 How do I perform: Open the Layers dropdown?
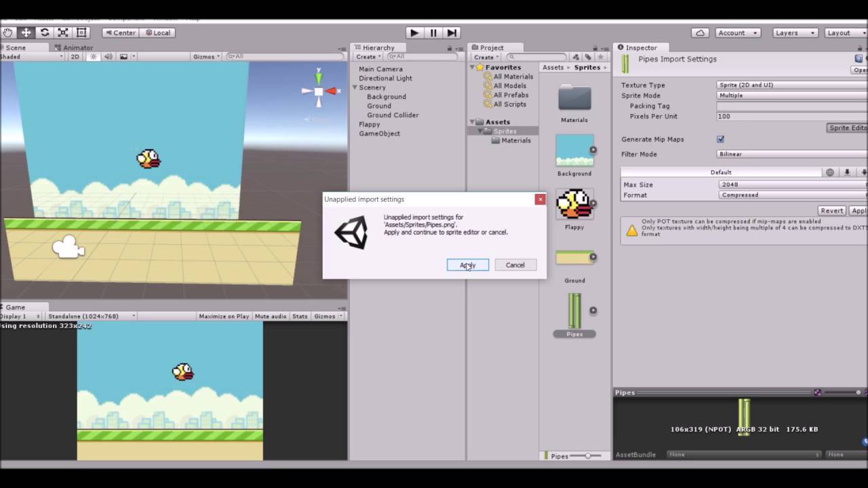[795, 33]
